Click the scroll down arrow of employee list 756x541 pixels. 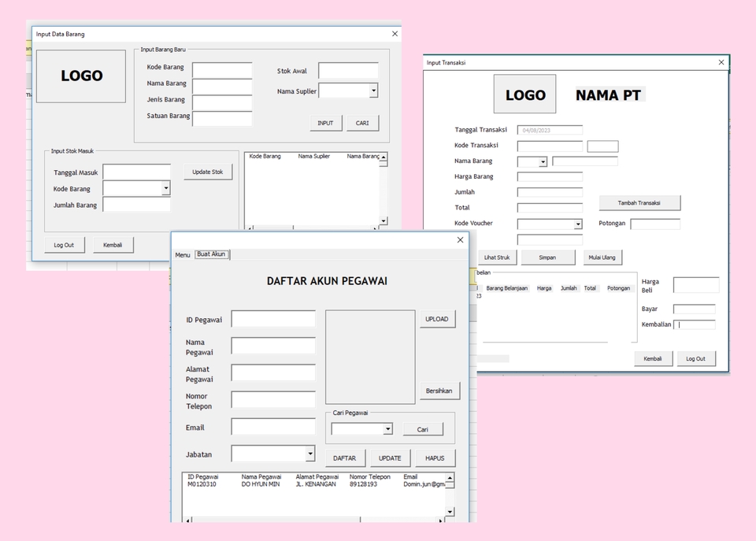coord(450,512)
